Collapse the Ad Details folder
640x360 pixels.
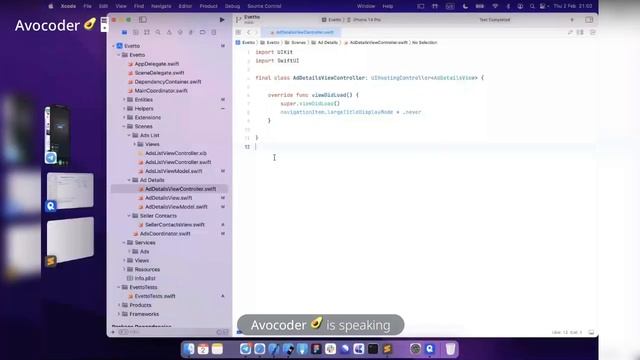(130, 180)
